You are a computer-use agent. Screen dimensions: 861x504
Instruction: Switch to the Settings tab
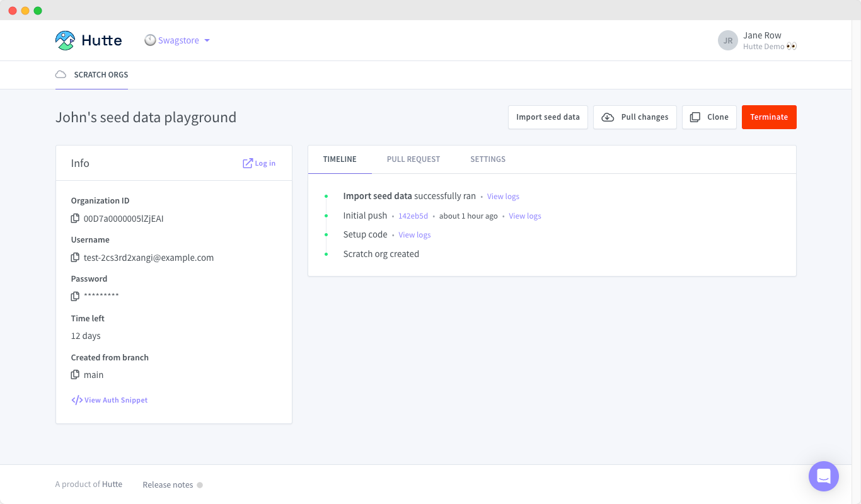tap(488, 159)
